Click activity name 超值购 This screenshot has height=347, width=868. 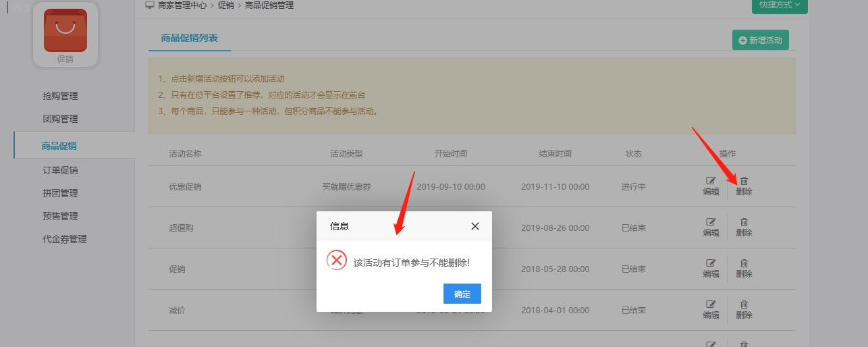[181, 228]
